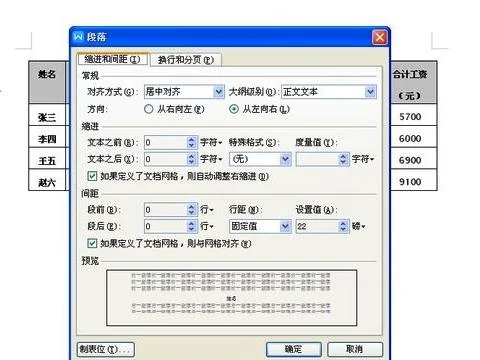Click the 李四 cell in the document table
The image size is (480, 360).
coord(47,136)
